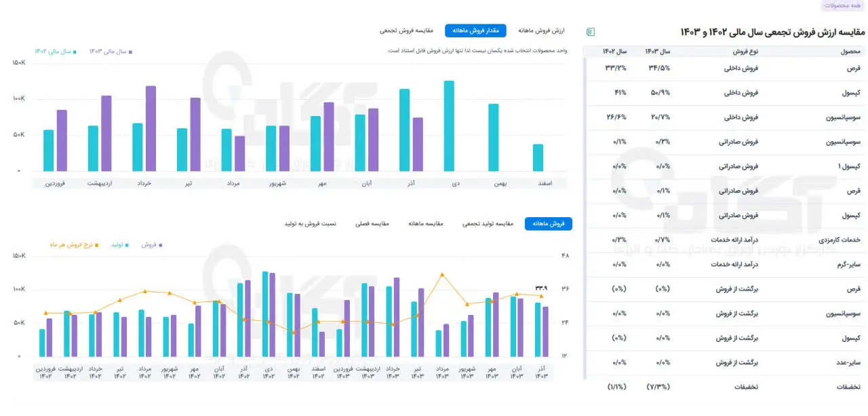
Task: Select the ۲۶/۶% cell in the table
Action: [x=616, y=117]
